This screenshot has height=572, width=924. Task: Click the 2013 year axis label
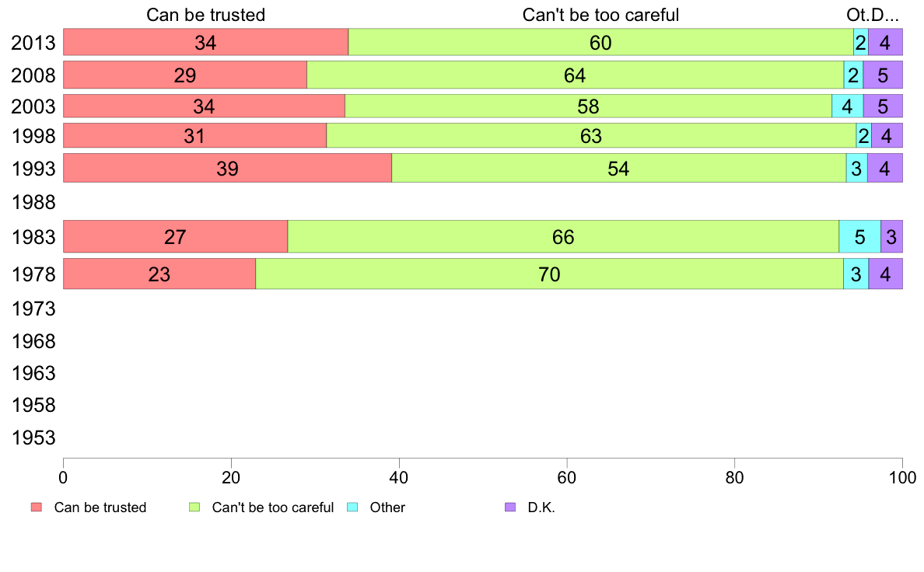[x=33, y=43]
